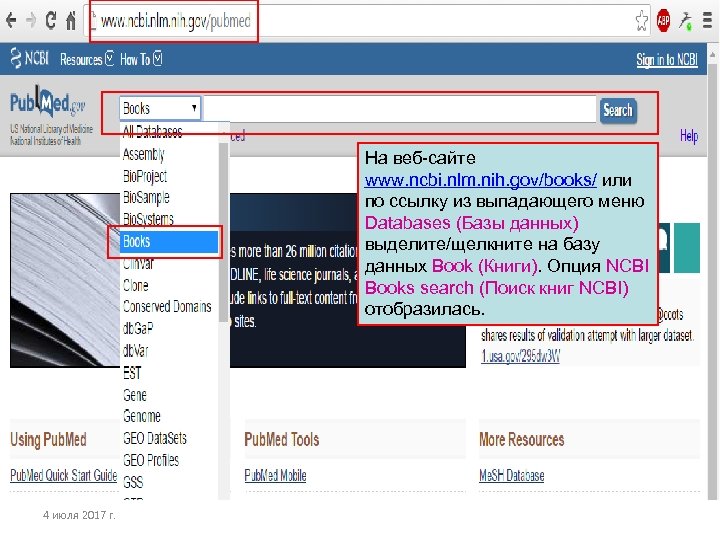Open the Chrome hamburger menu
Screen dimensions: 720x540
(707, 20)
